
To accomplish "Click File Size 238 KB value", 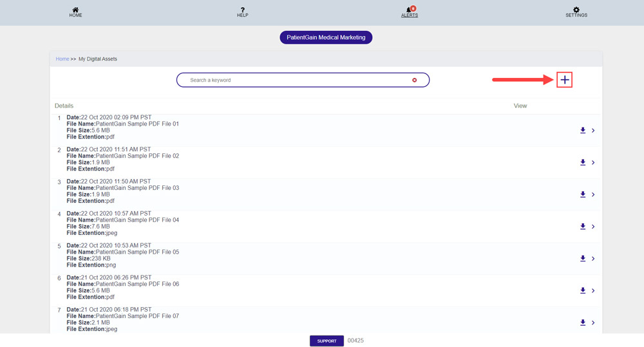I will 100,258.
